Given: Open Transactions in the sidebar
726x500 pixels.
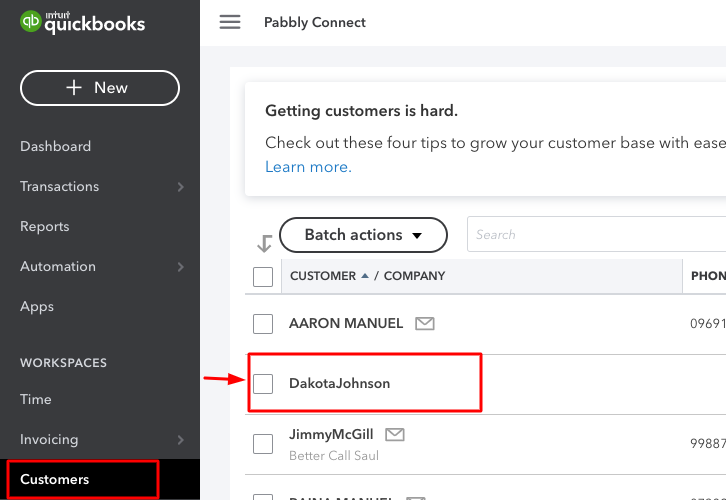Looking at the screenshot, I should click(x=59, y=186).
